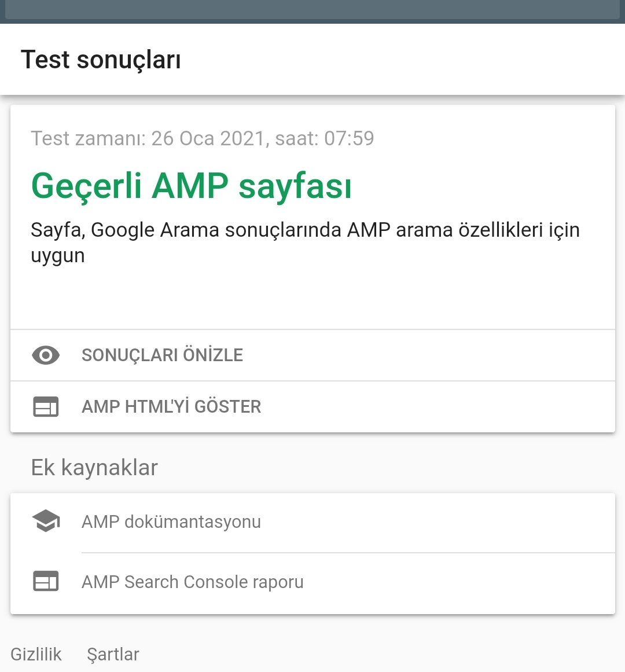
Task: Open SONUÇLARI ÖNİZLE
Action: 312,355
